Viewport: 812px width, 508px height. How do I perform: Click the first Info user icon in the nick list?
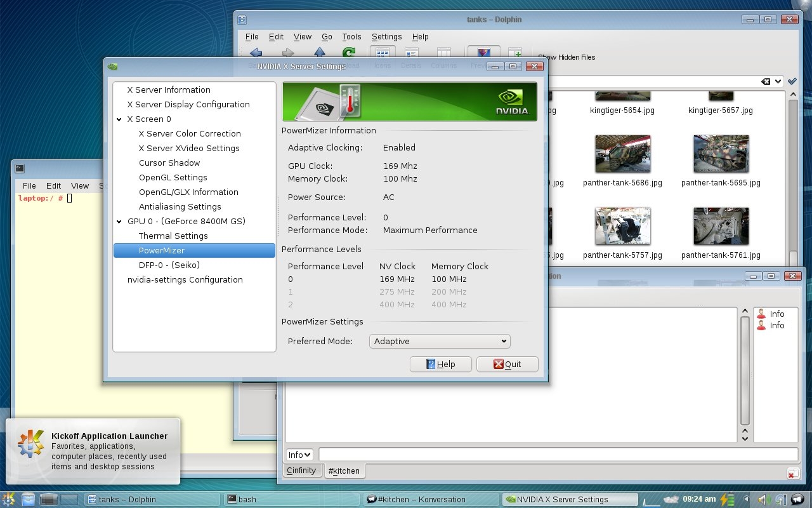click(x=761, y=314)
